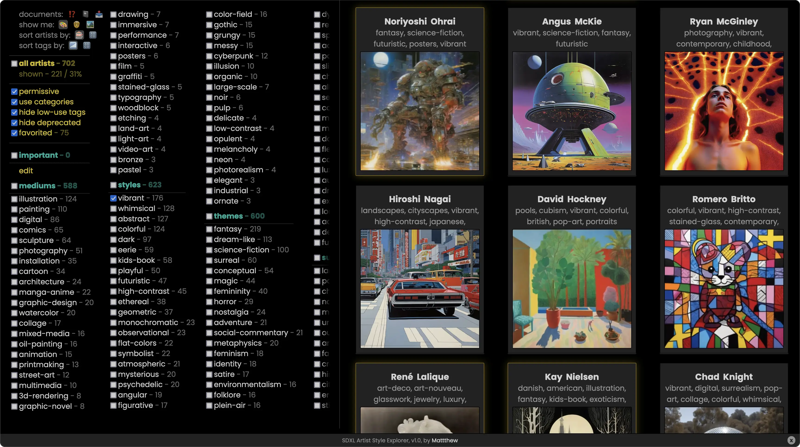This screenshot has width=800, height=447.
Task: Open Ryan McGinley artwork thumbnail
Action: tap(723, 111)
